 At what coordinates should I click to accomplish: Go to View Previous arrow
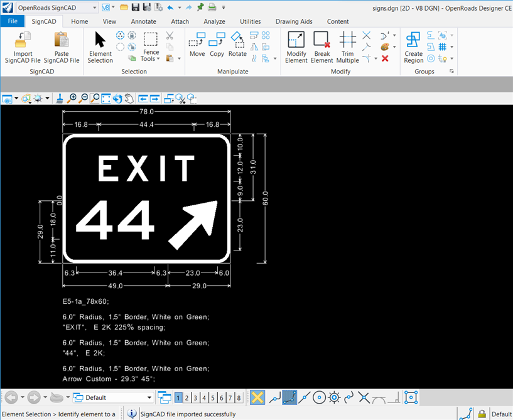pos(143,99)
